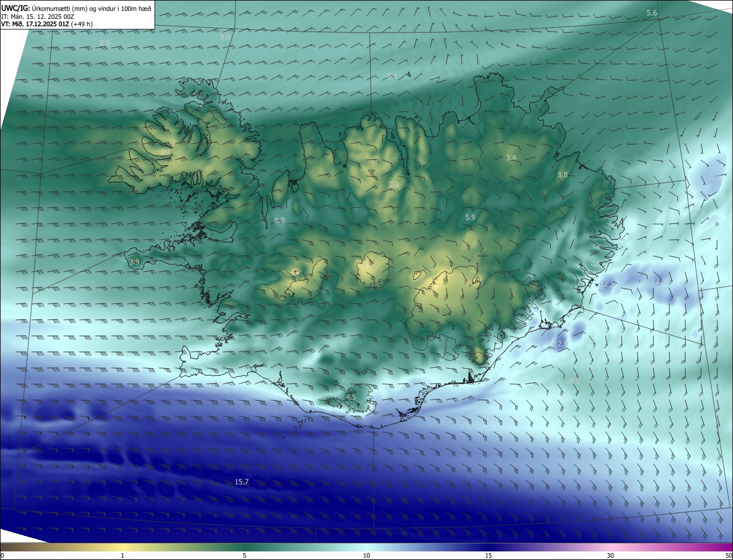733x560 pixels.
Task: Click the 15.7 value label
Action: tap(242, 482)
